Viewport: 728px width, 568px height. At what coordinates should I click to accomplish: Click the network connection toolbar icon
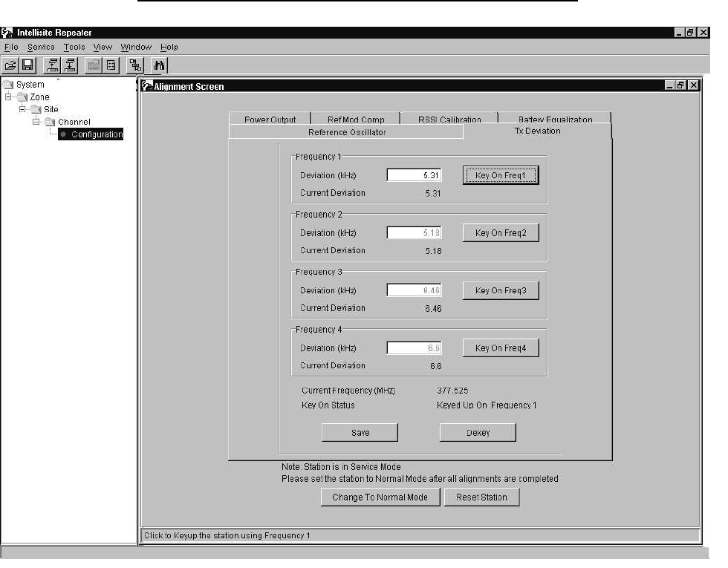135,65
